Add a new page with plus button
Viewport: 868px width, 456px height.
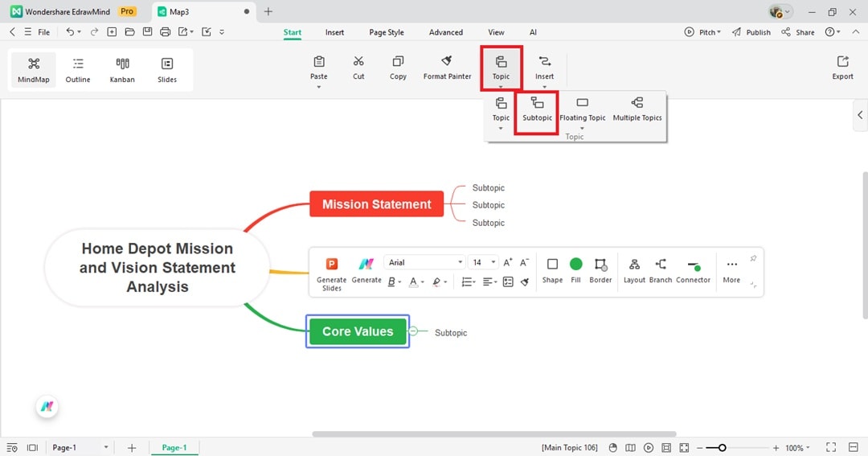click(132, 448)
